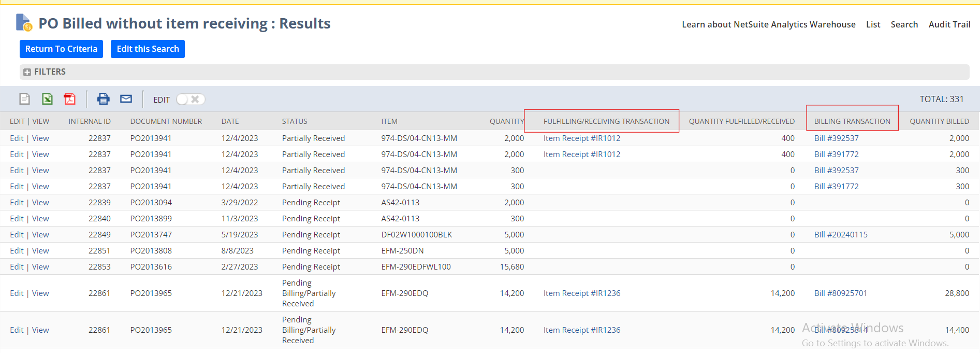Open Bill #20240115 link
Image resolution: width=980 pixels, height=353 pixels.
click(840, 235)
